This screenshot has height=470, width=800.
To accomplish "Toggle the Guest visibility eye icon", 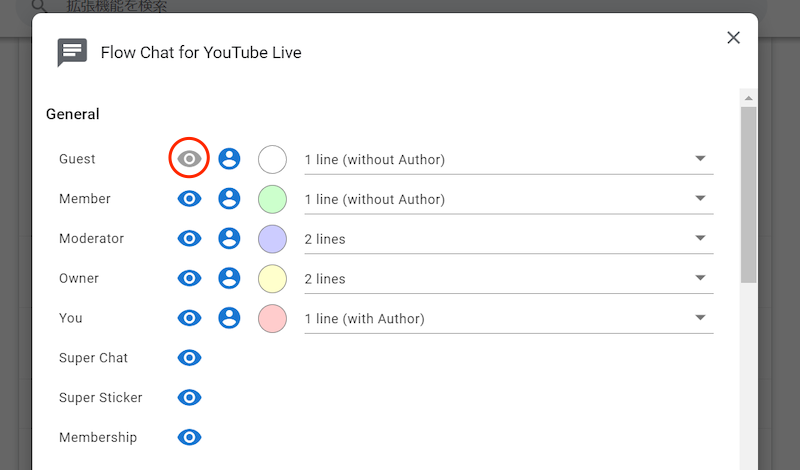I will 189,159.
